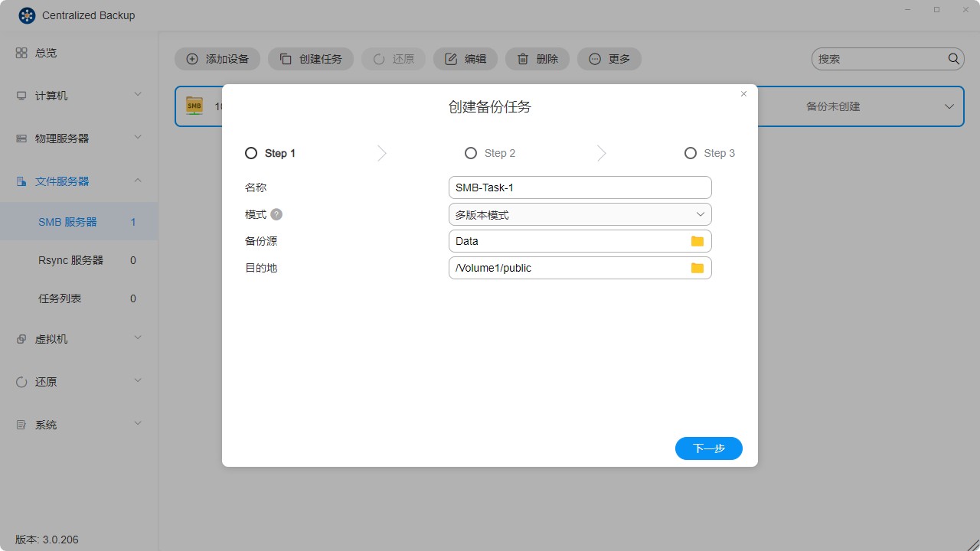
Task: Click the help icon next to 模式
Action: tap(275, 214)
